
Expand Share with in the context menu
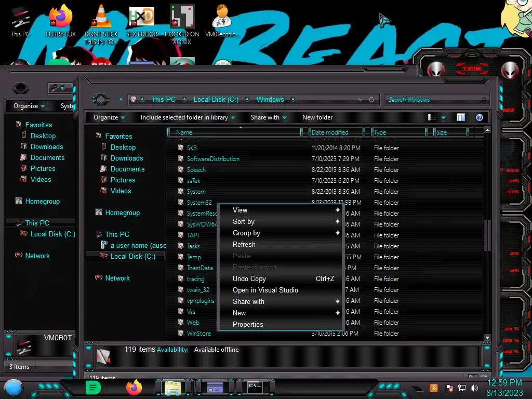(x=281, y=302)
